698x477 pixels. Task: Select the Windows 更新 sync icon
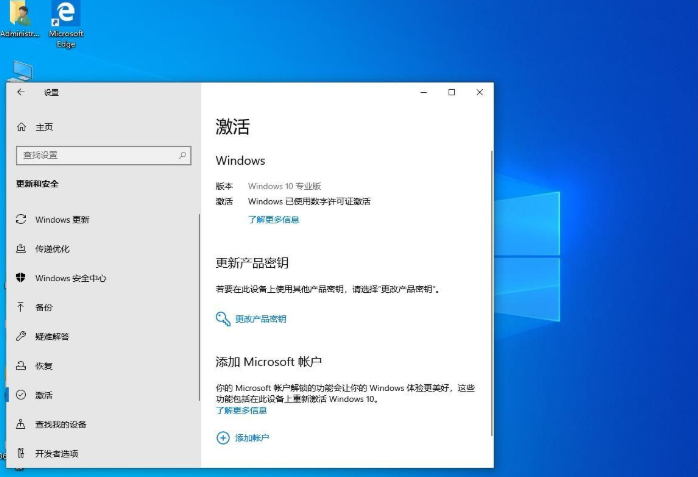tap(21, 219)
